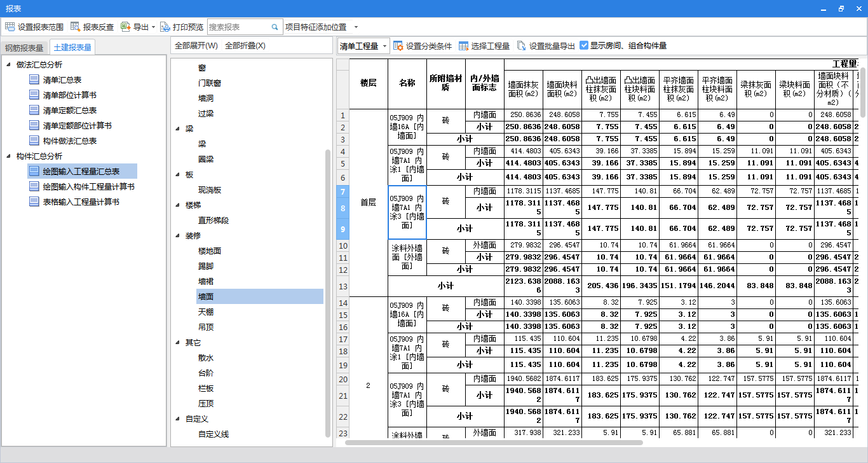Select 压顶 in component list
This screenshot has height=463, width=868.
(206, 403)
